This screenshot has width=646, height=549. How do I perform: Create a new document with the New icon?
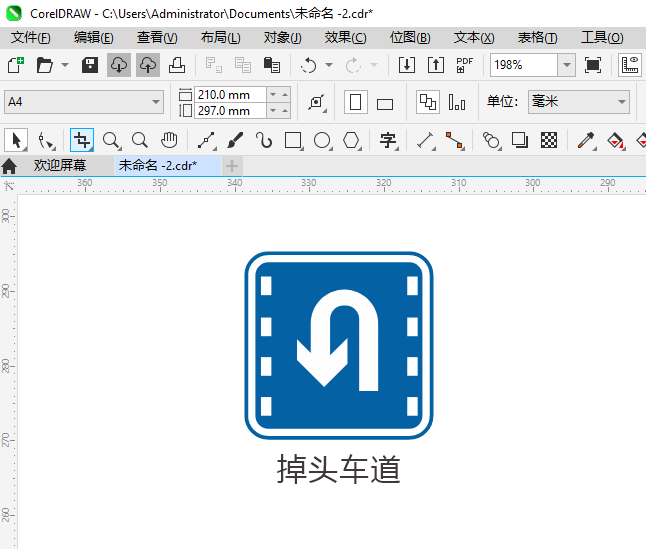click(x=16, y=65)
